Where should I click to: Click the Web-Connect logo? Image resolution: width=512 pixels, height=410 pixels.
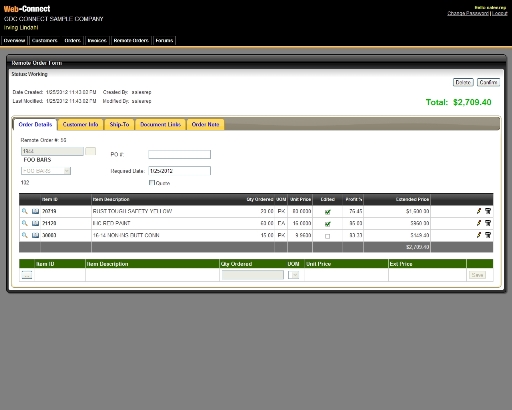pos(27,9)
